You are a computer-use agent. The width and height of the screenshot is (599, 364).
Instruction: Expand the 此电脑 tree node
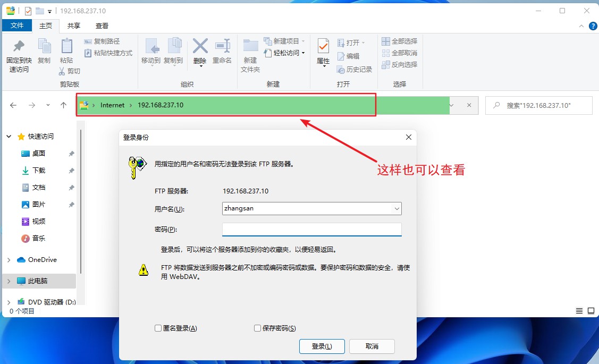point(9,281)
